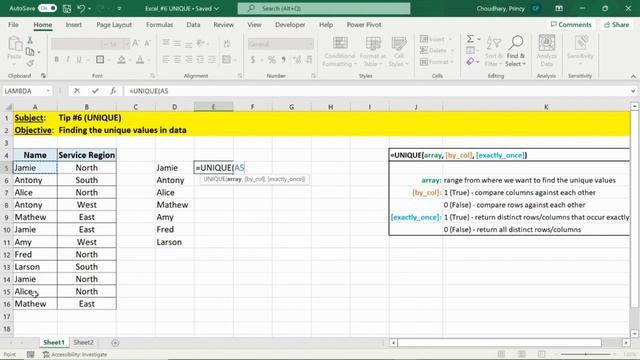Adjust the zoom slider
This screenshot has height=360, width=640.
(x=586, y=354)
